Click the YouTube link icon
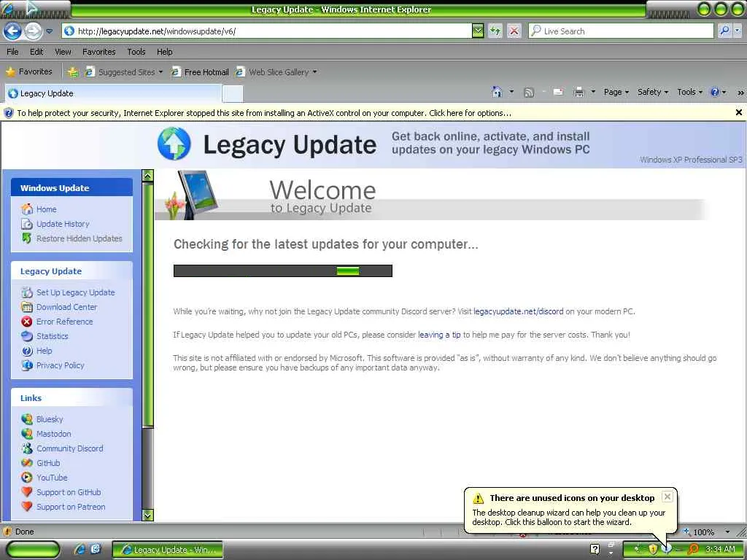 pos(27,478)
